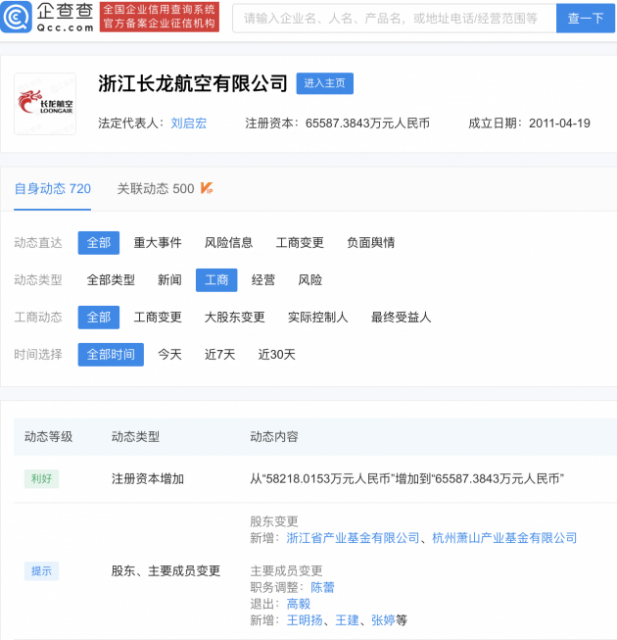
Task: Select the 今天 time filter
Action: [170, 355]
